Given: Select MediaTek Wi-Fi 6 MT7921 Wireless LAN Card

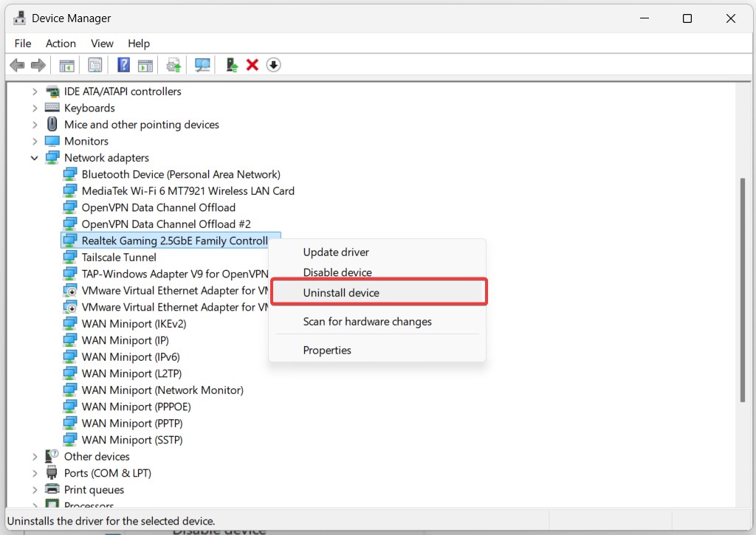Looking at the screenshot, I should point(188,191).
